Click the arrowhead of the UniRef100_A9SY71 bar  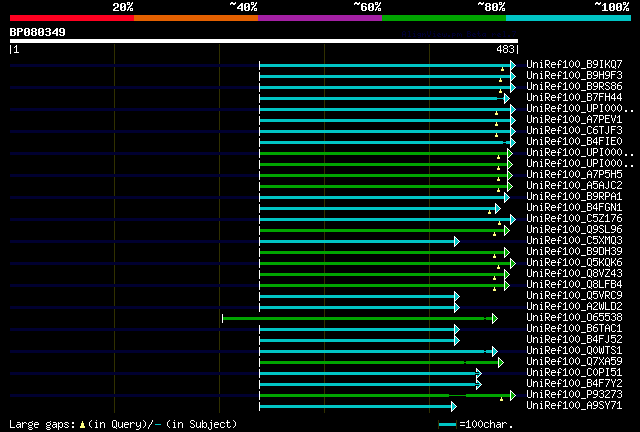pos(454,406)
